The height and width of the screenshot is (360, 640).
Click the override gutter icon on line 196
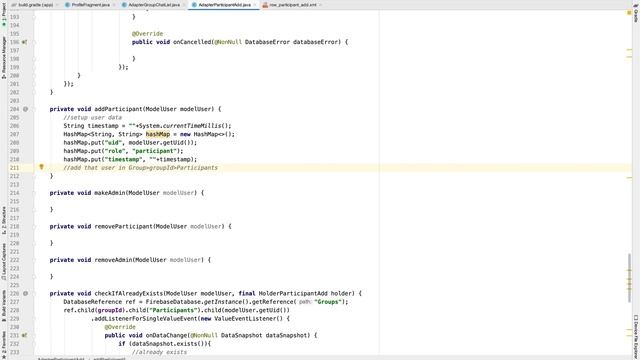[x=24, y=42]
